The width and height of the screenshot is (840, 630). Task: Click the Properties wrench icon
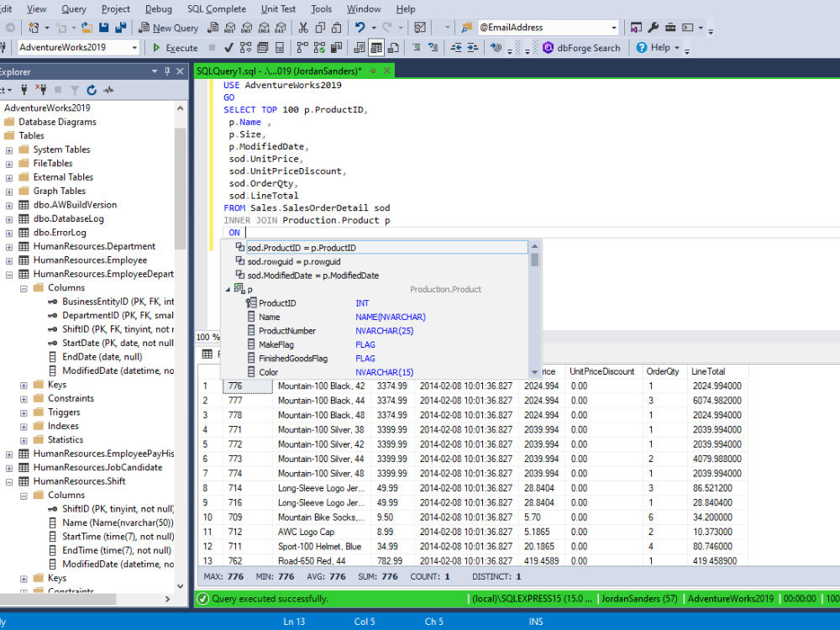(653, 28)
